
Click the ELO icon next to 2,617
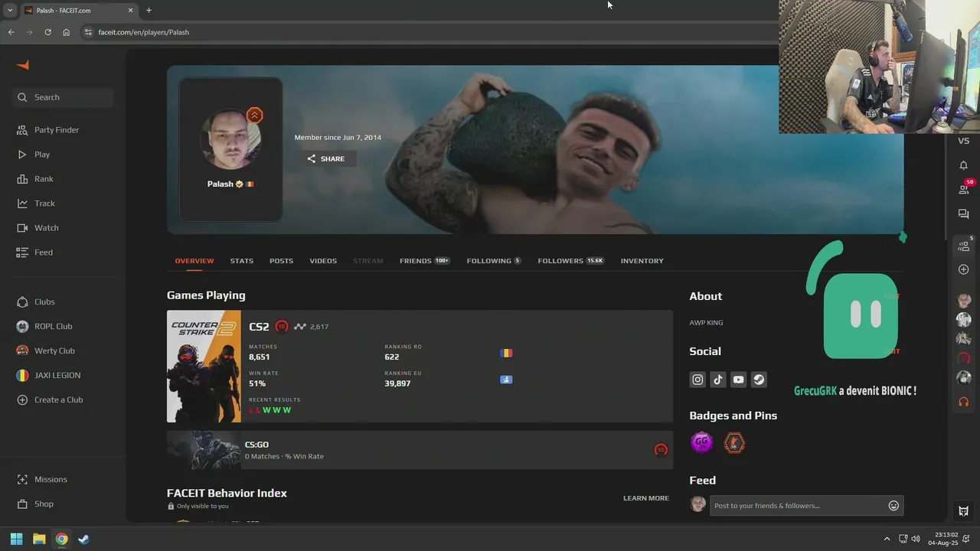(x=300, y=327)
